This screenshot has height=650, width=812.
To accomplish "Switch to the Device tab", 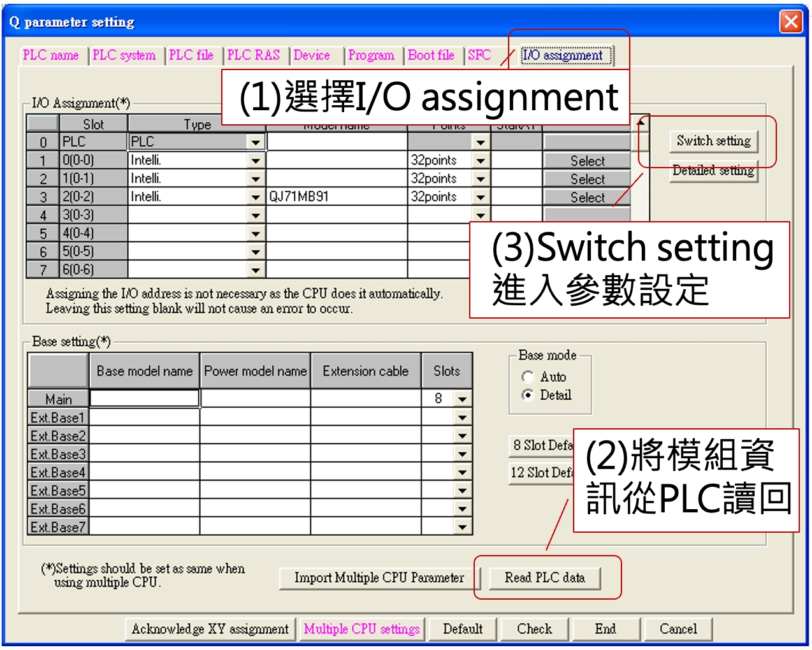I will click(312, 55).
